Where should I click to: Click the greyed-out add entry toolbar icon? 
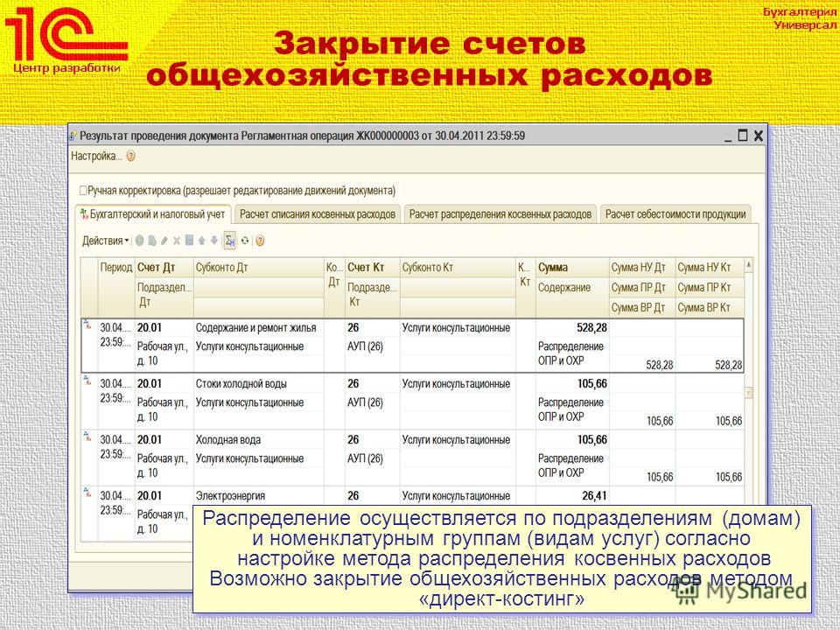pyautogui.click(x=140, y=241)
